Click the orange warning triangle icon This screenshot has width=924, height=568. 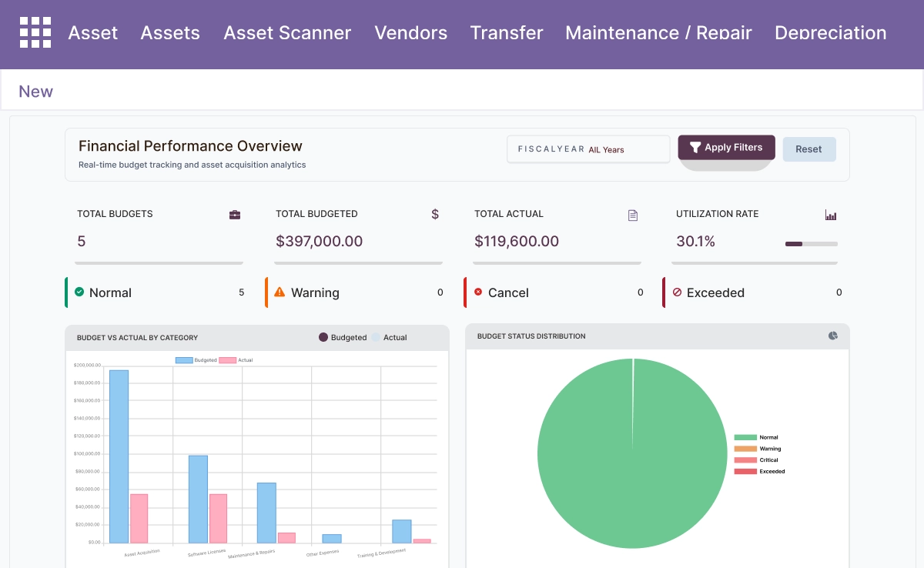coord(280,292)
